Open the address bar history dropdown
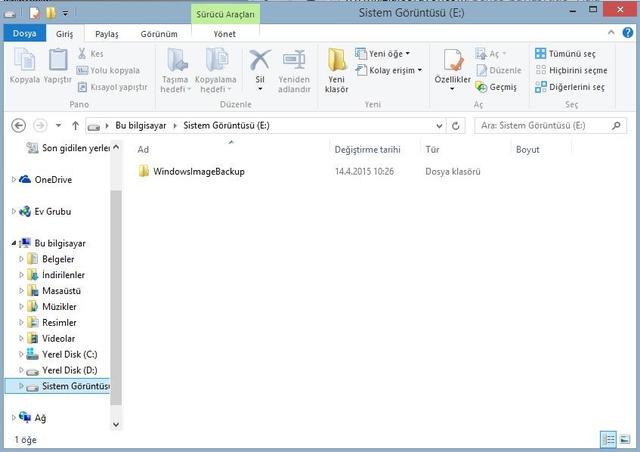640x452 pixels. pyautogui.click(x=439, y=126)
